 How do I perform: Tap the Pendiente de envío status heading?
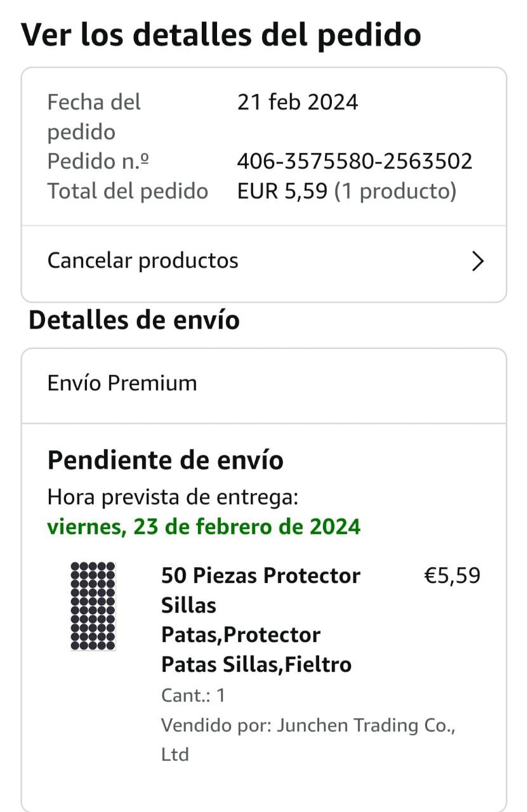[x=165, y=460]
